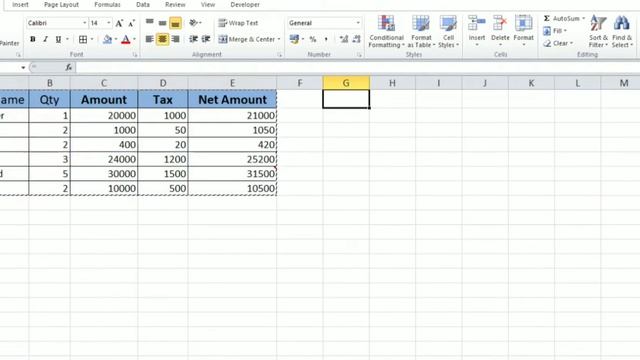Open Alignment dialog launcher
640x360 pixels.
coord(280,55)
